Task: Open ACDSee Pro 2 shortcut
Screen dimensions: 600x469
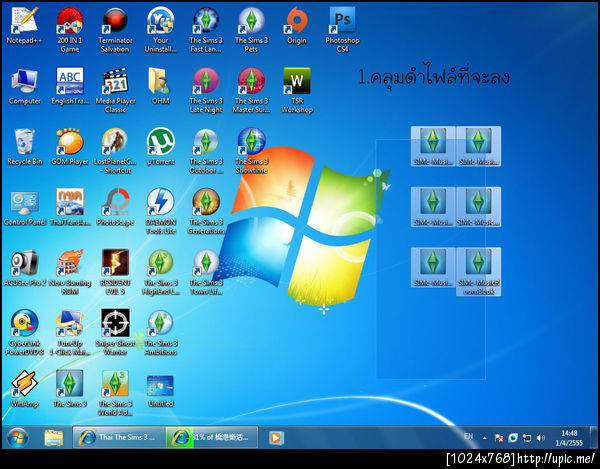Action: click(24, 269)
